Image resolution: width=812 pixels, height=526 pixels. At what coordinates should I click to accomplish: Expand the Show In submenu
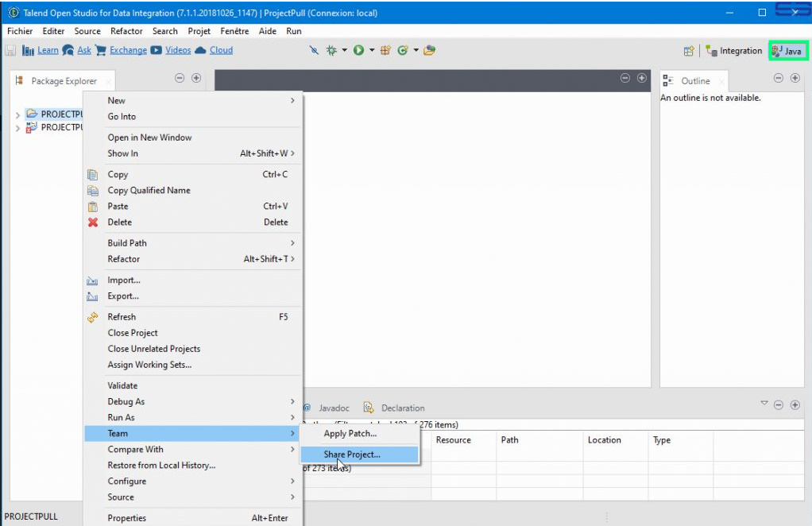[x=192, y=153]
